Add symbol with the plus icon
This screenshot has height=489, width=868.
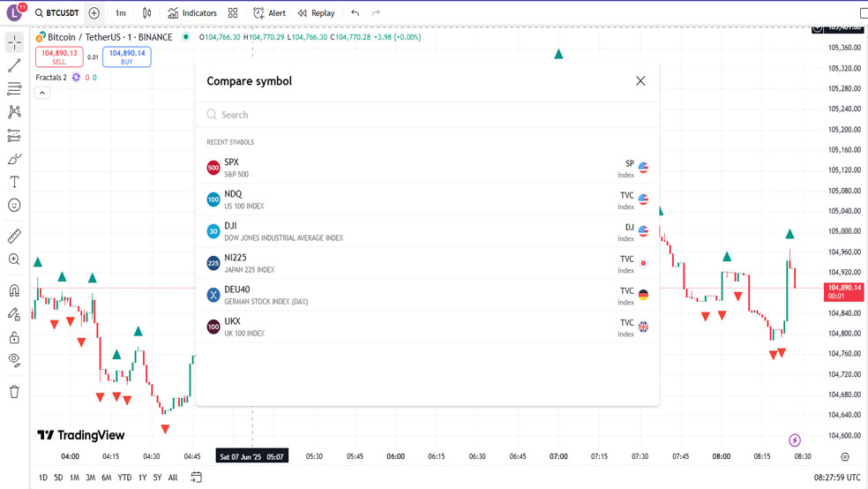click(x=94, y=12)
